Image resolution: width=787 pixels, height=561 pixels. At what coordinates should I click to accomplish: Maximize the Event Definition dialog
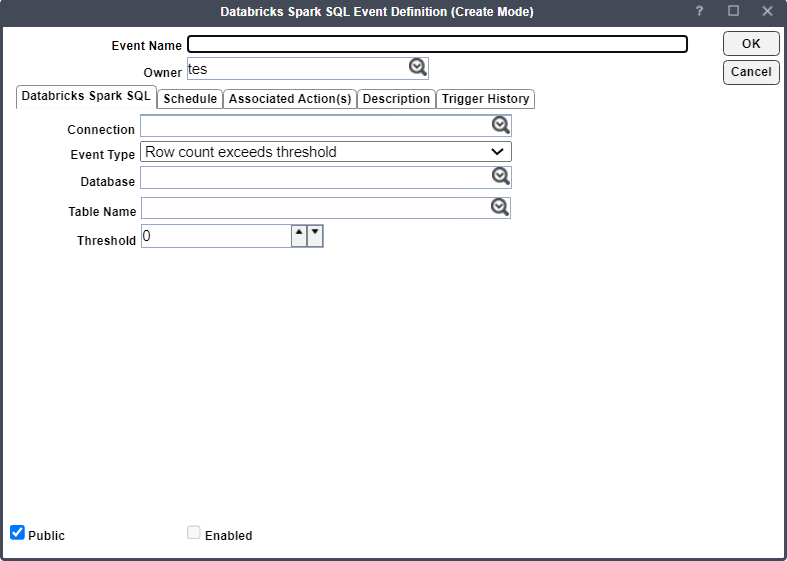click(733, 11)
